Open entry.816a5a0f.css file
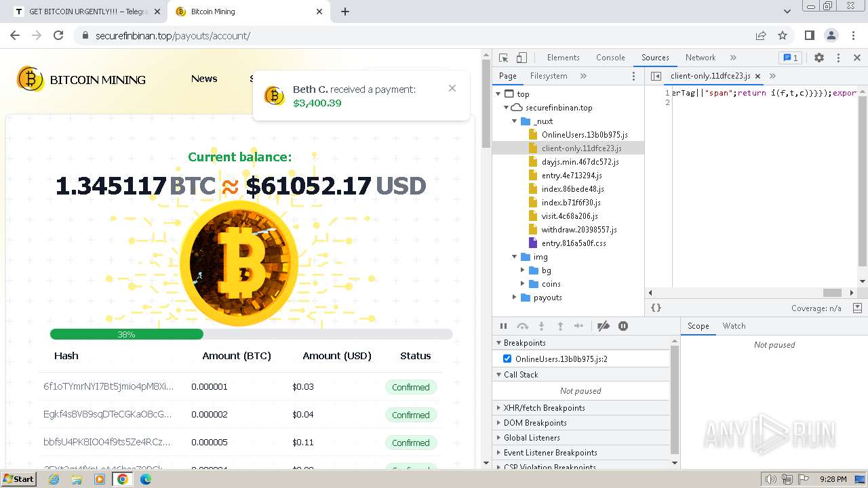Screen dimensions: 868x488 pyautogui.click(x=574, y=243)
